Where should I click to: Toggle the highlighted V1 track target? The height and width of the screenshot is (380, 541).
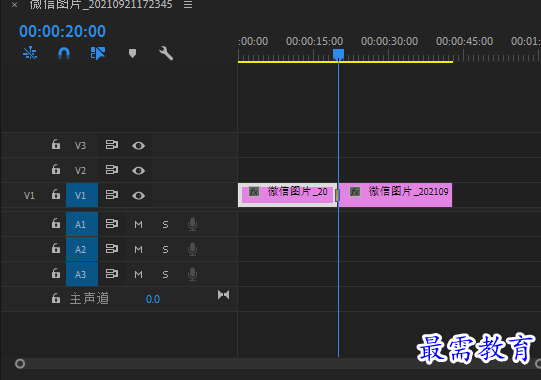click(82, 195)
